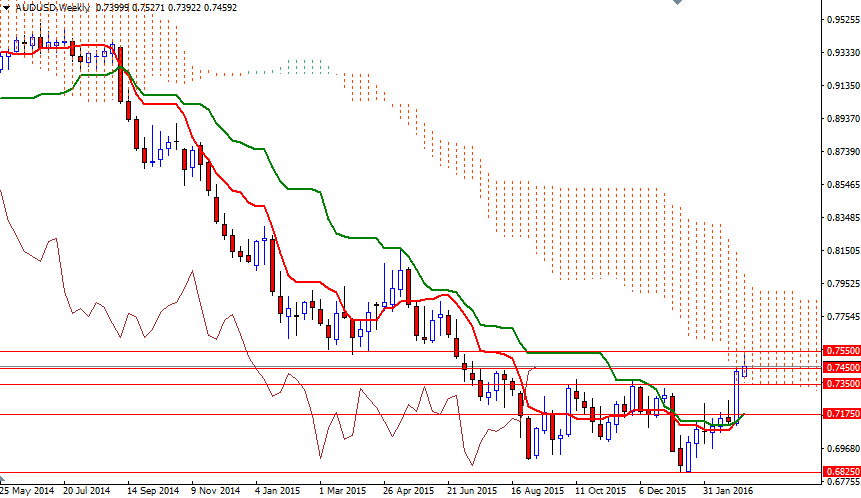
Task: Select the 0.74500 red price level label
Action: pos(840,367)
